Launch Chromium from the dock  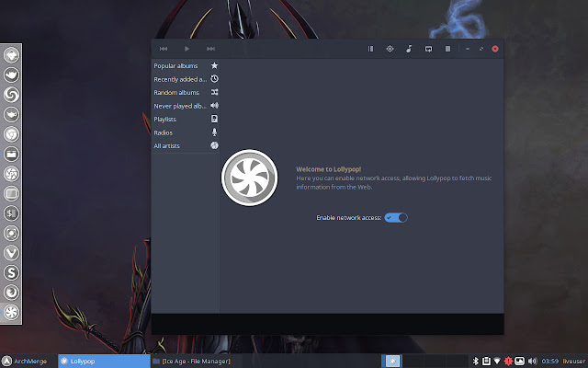tap(11, 134)
